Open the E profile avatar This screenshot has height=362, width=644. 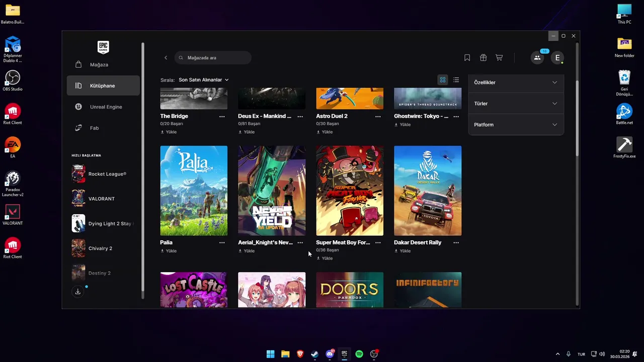pyautogui.click(x=557, y=58)
